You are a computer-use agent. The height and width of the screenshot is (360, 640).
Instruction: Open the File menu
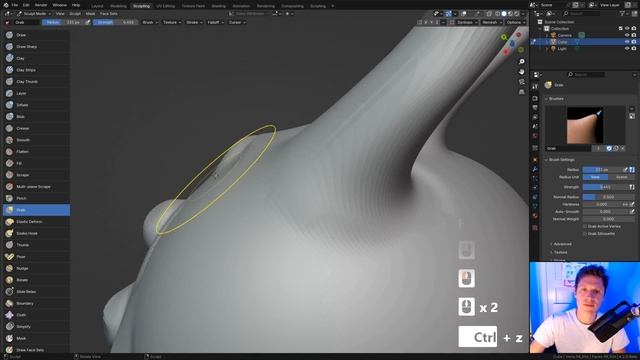pos(15,5)
